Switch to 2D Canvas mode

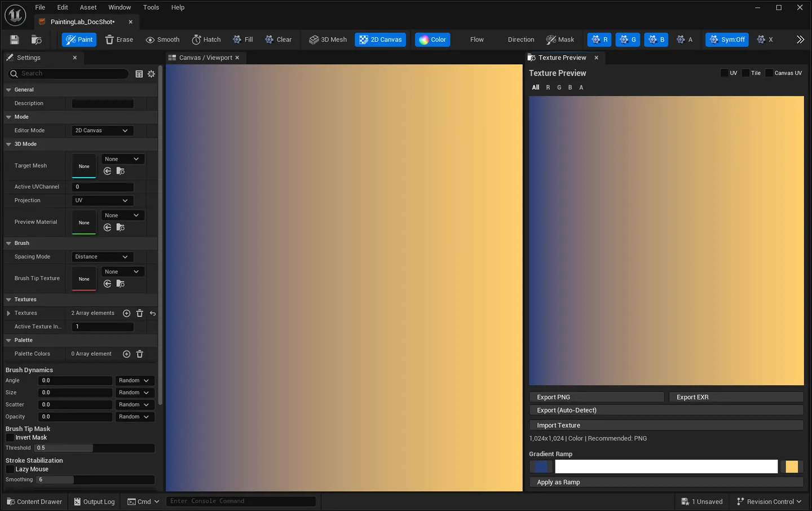[x=380, y=39]
